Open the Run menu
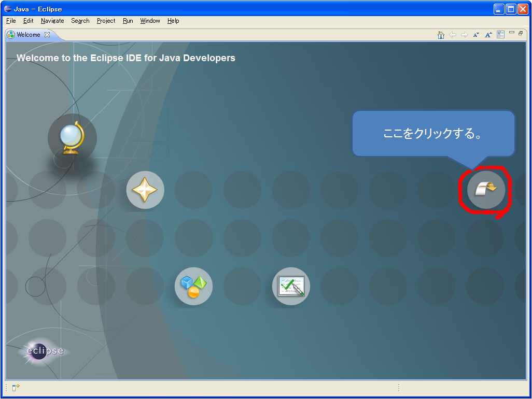The width and height of the screenshot is (532, 399). pos(128,21)
